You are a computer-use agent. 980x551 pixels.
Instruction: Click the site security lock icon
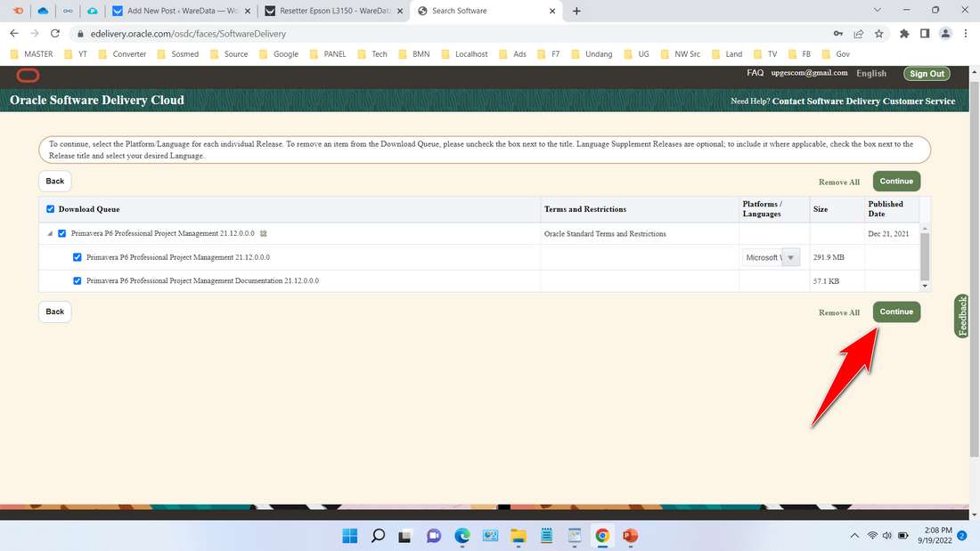coord(80,33)
